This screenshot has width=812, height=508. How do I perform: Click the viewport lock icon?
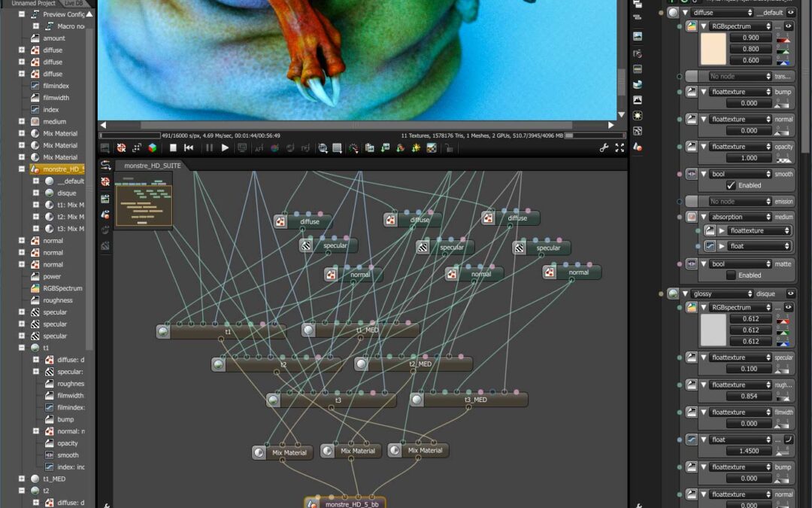[449, 148]
